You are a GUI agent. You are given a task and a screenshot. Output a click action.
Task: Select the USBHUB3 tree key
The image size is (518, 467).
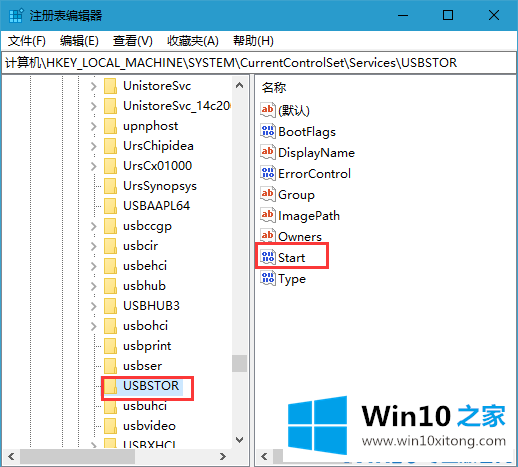[x=151, y=306]
